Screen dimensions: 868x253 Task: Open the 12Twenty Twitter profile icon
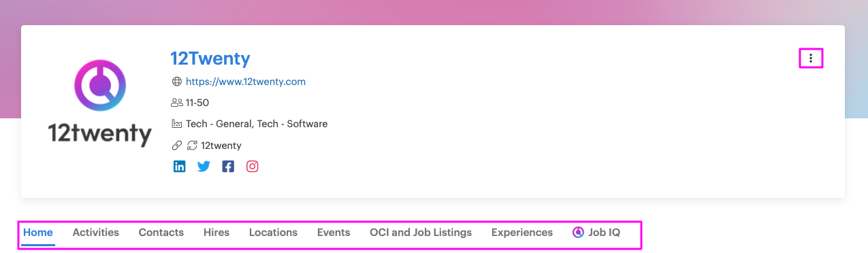coord(204,167)
